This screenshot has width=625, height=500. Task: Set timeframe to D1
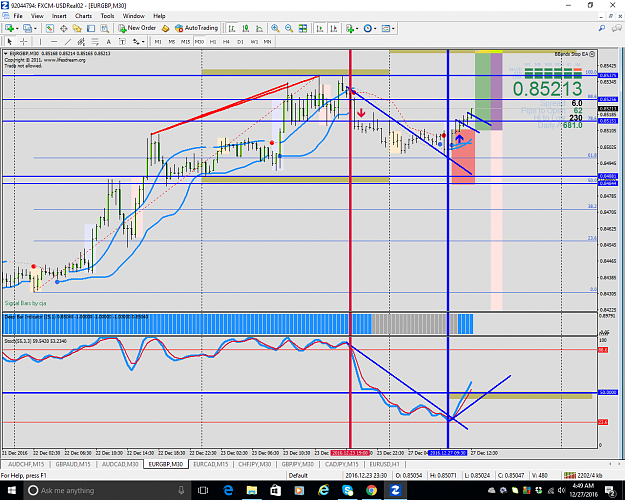point(240,41)
